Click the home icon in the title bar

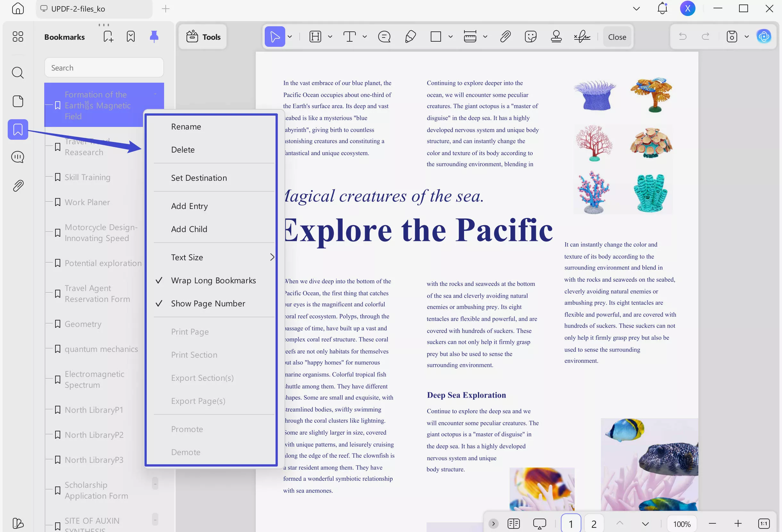pos(18,8)
